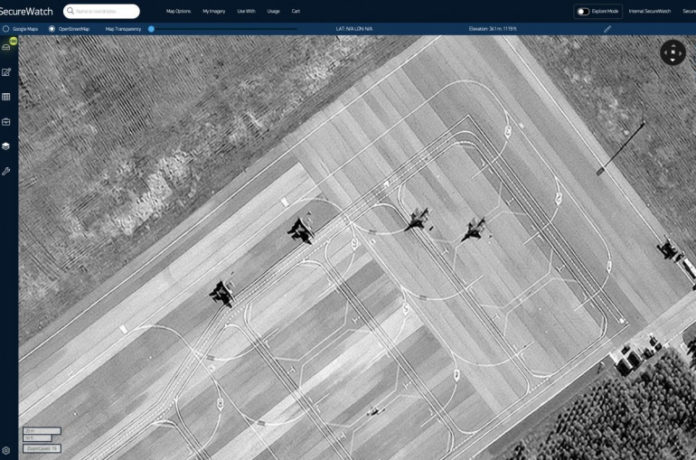Click the SecureWatch logo
Image resolution: width=696 pixels, height=460 pixels.
[x=27, y=11]
